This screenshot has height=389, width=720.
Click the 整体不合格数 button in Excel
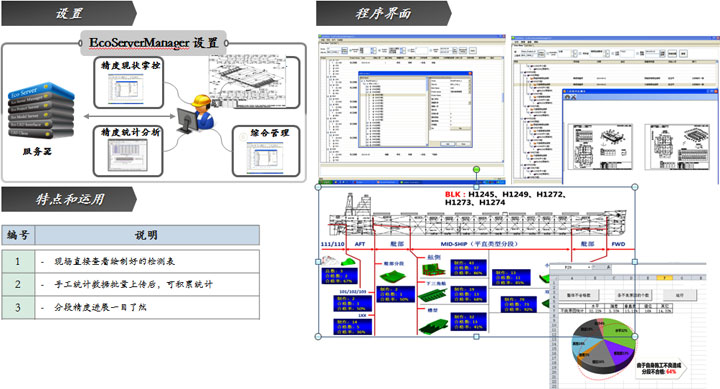(x=578, y=295)
